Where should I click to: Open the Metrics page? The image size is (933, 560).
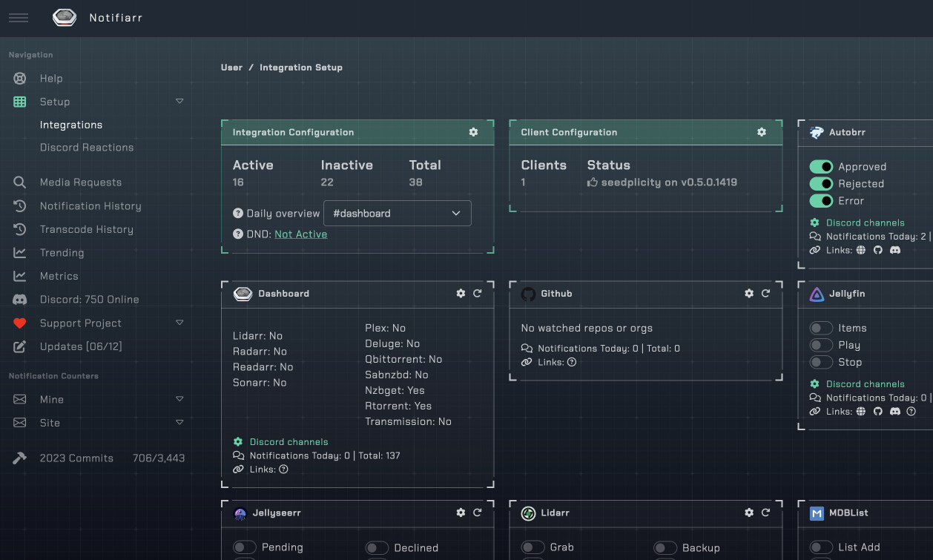59,276
